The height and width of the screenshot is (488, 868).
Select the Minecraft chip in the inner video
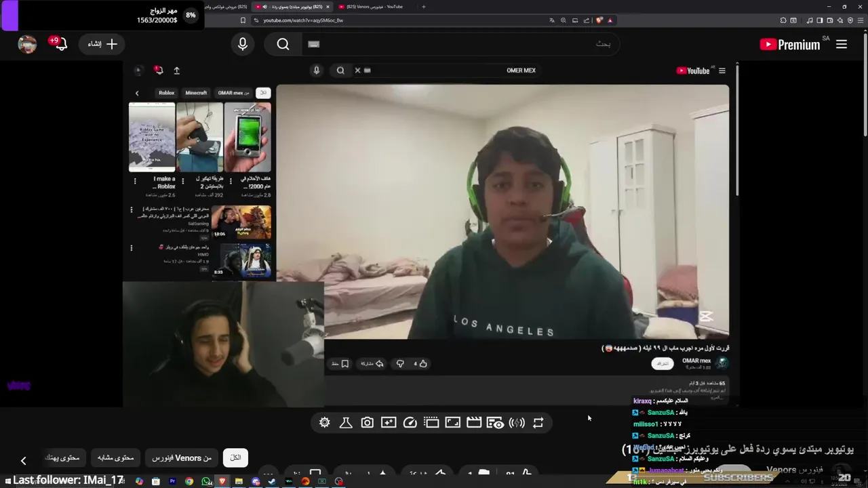click(x=196, y=93)
